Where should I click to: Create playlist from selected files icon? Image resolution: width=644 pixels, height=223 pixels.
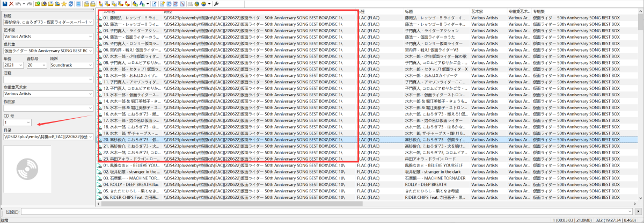(x=93, y=4)
